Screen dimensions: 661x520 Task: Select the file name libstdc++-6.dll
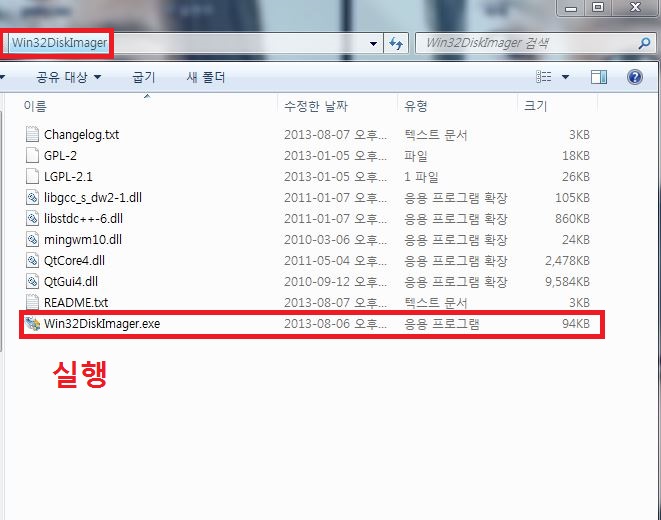[x=83, y=219]
